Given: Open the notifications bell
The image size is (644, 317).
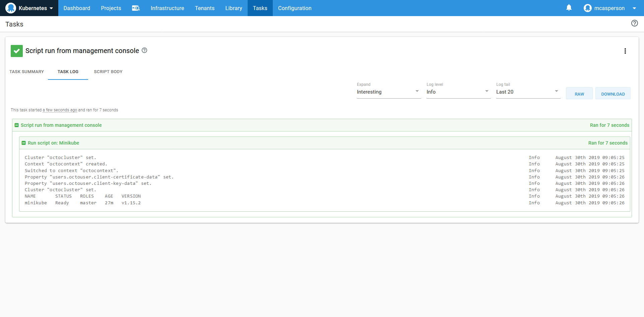Looking at the screenshot, I should coord(569,8).
